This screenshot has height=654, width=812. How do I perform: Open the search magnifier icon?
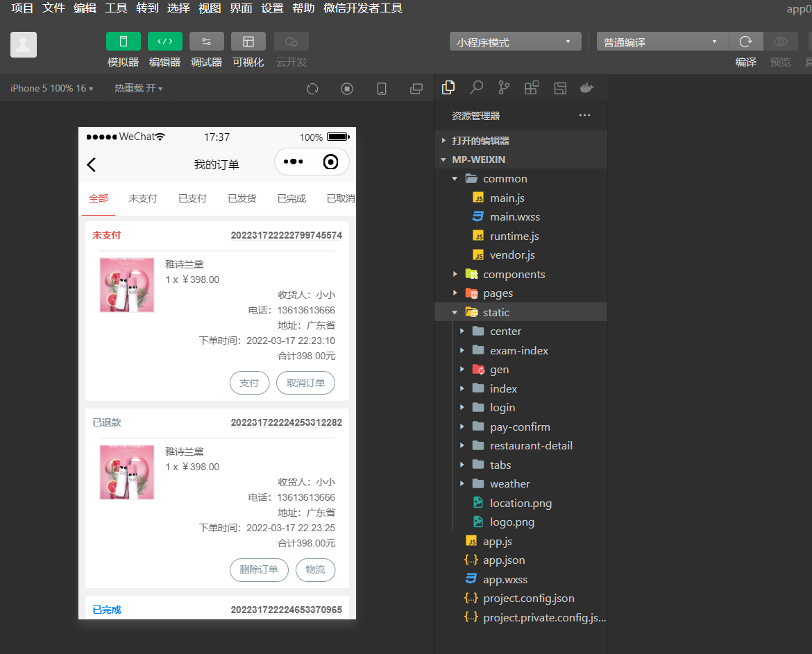[x=476, y=87]
